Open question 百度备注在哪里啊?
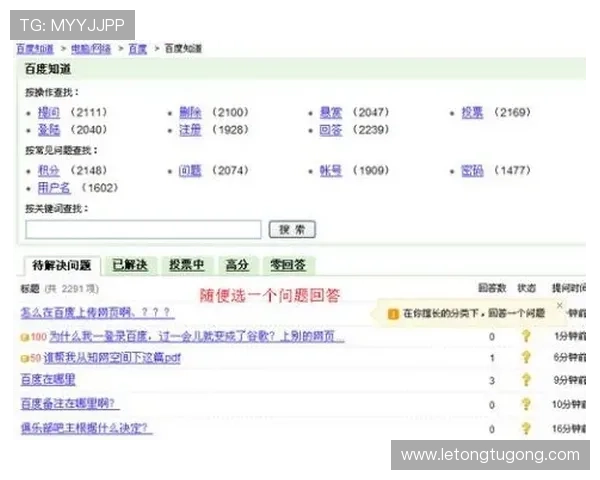Viewport: 600px width, 480px height. point(70,403)
